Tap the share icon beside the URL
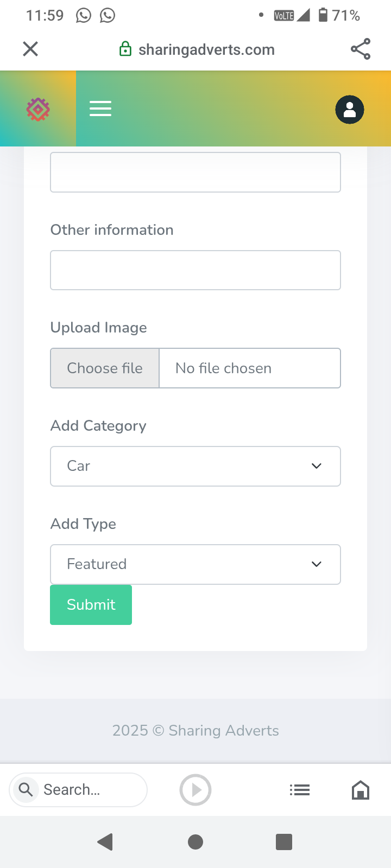Image resolution: width=391 pixels, height=868 pixels. 361,49
